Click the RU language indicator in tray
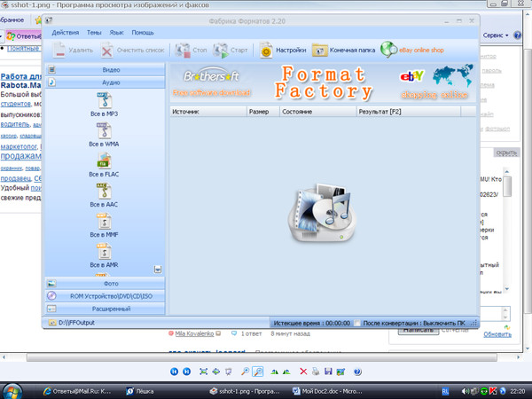 pyautogui.click(x=445, y=391)
